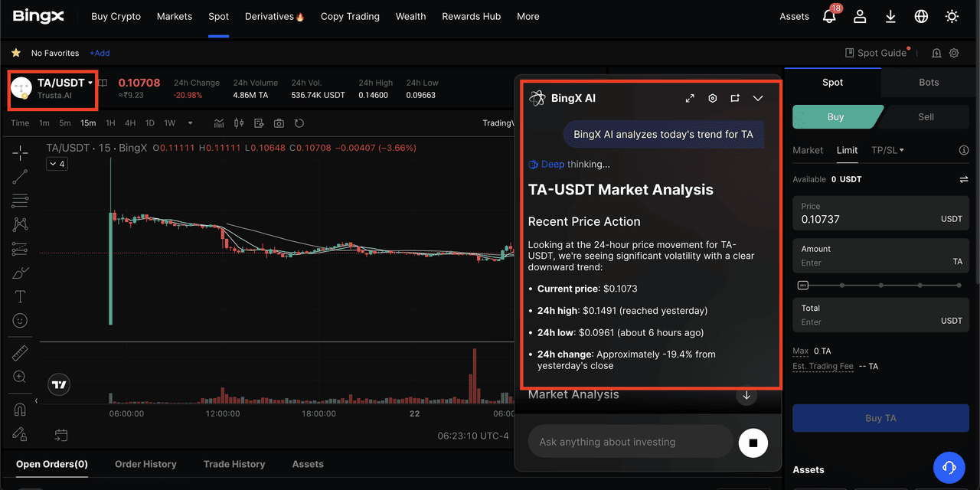
Task: Focus the Amount input field
Action: [880, 256]
